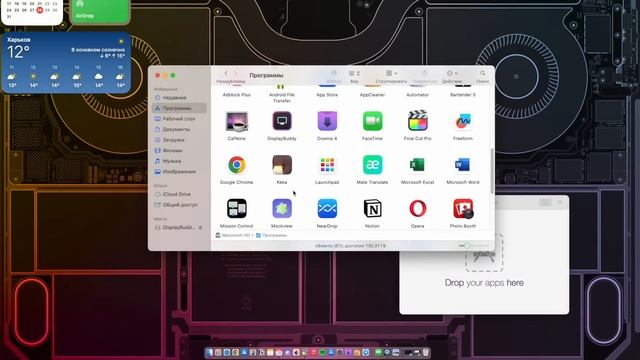This screenshot has width=640, height=360.
Task: Select the Mockview app icon
Action: pyautogui.click(x=282, y=209)
